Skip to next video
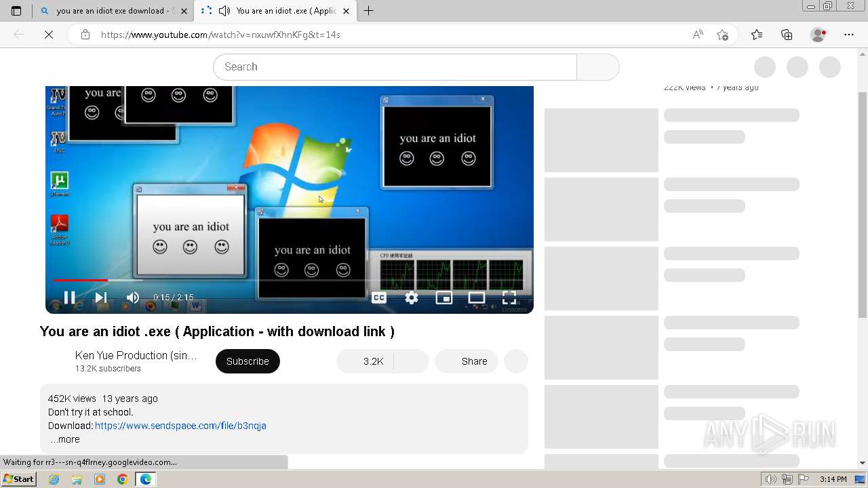Viewport: 868px width, 488px height. click(x=100, y=298)
